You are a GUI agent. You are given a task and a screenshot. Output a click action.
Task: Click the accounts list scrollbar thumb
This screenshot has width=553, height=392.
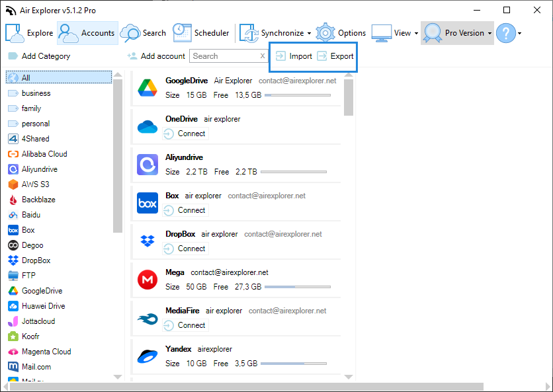[349, 97]
